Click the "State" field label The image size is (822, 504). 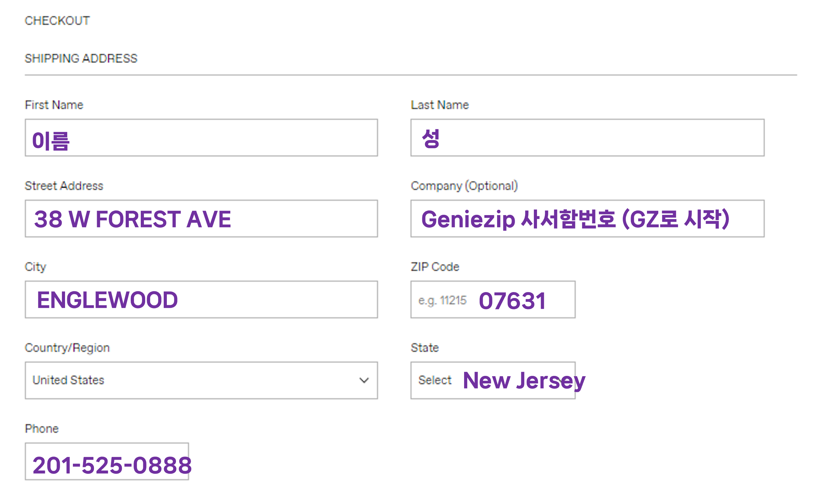(425, 348)
